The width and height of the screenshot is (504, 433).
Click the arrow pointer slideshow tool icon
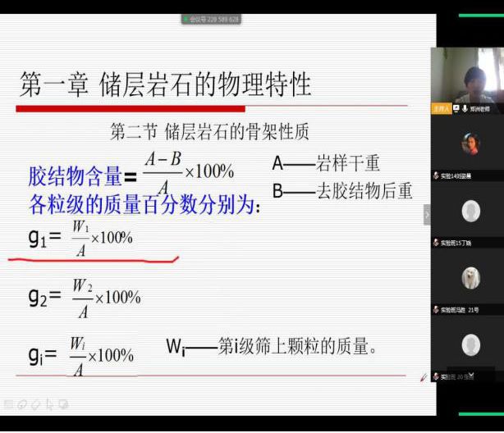[50, 404]
